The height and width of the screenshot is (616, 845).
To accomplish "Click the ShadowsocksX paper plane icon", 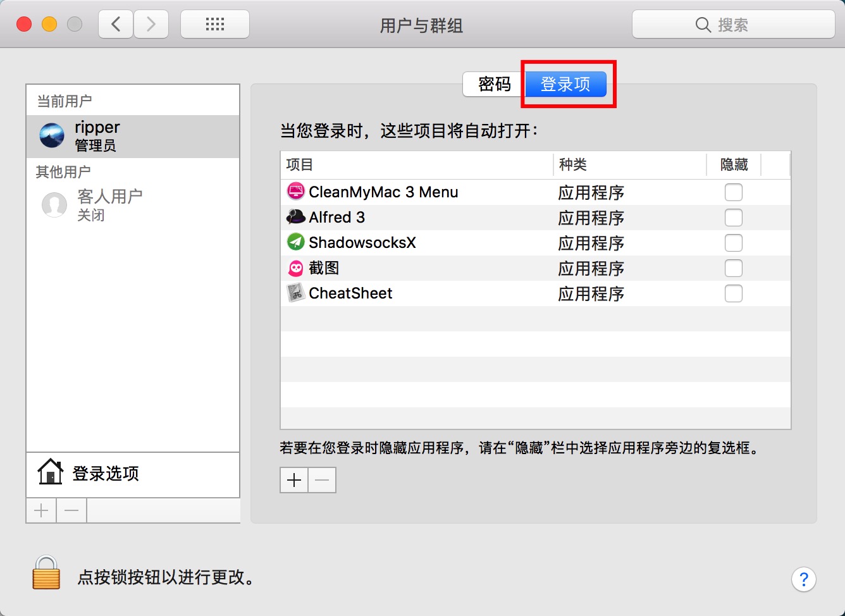I will [x=295, y=242].
